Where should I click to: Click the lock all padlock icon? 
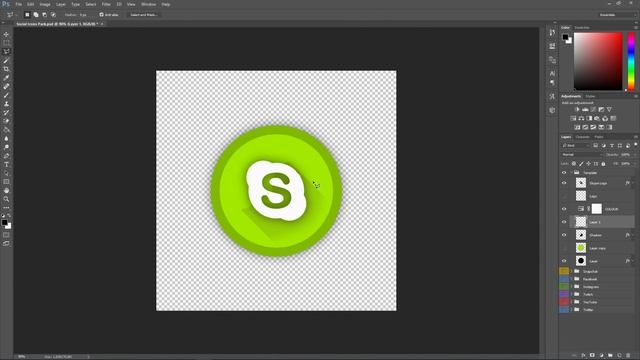(603, 164)
